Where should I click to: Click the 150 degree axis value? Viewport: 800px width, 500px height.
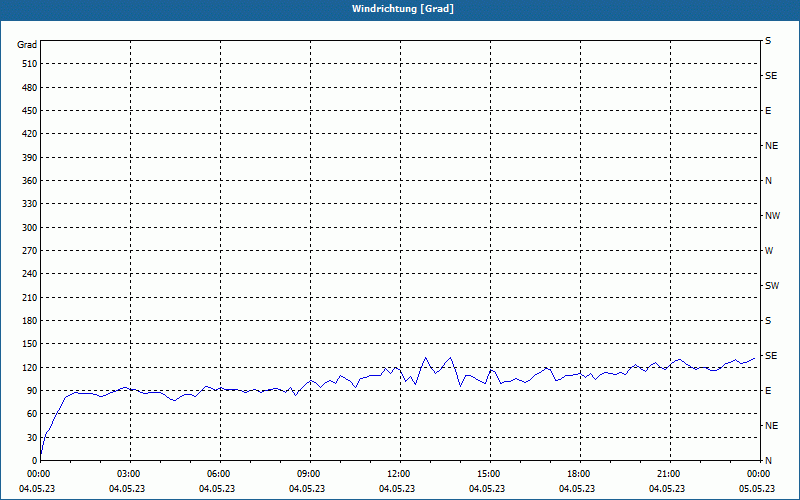[x=30, y=344]
